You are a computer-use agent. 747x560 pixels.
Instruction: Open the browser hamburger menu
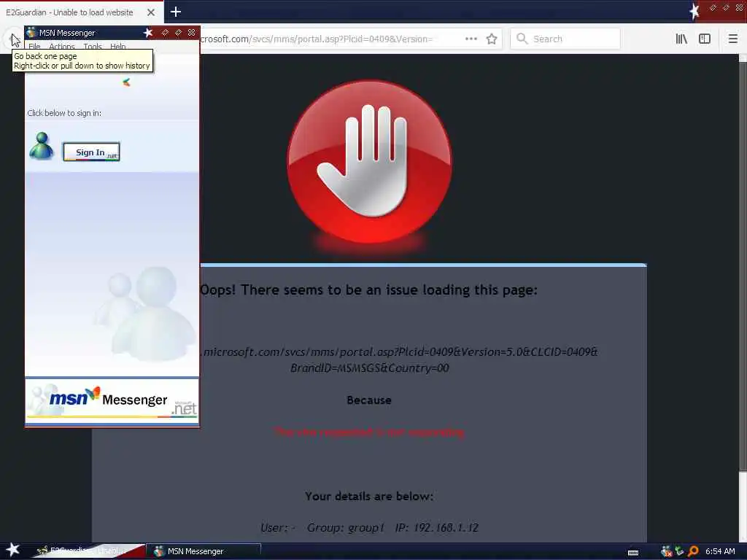click(732, 39)
